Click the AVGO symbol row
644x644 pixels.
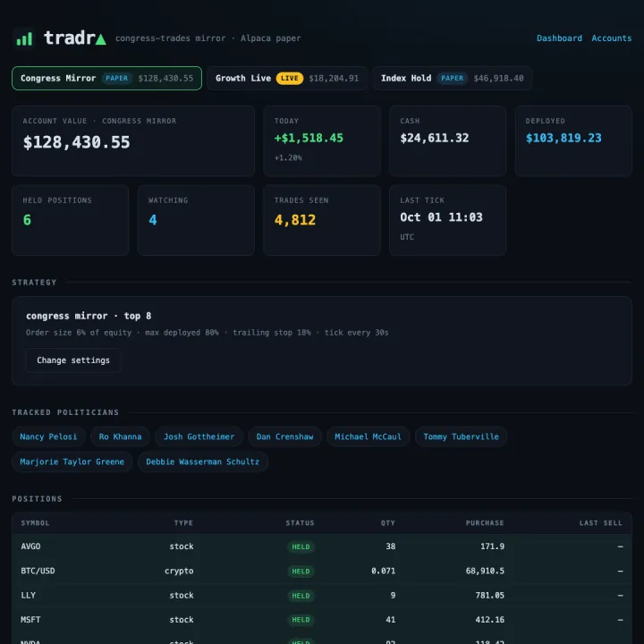coord(322,547)
